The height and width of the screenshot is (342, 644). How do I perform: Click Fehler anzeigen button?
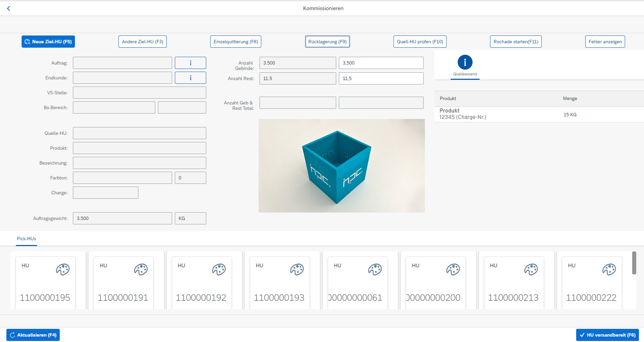click(605, 42)
